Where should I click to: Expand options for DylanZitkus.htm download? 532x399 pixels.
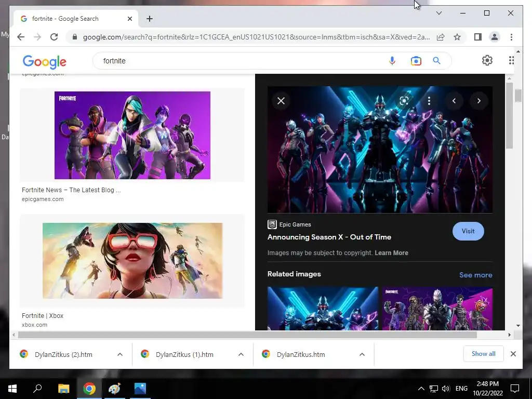coord(362,354)
